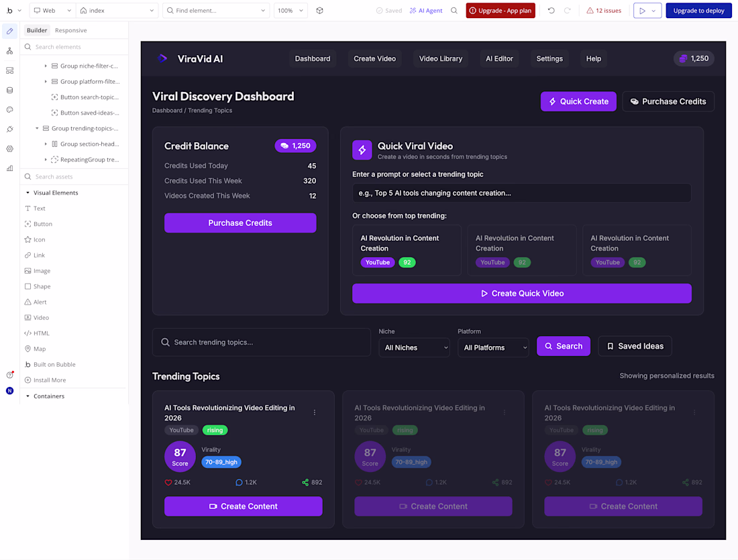
Task: Open the preview options dropdown arrow
Action: coord(653,10)
